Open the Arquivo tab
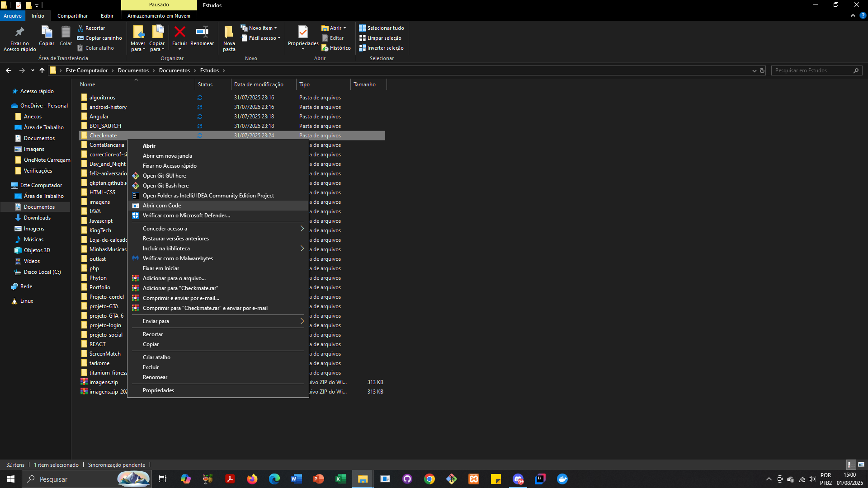The width and height of the screenshot is (868, 488). [13, 16]
